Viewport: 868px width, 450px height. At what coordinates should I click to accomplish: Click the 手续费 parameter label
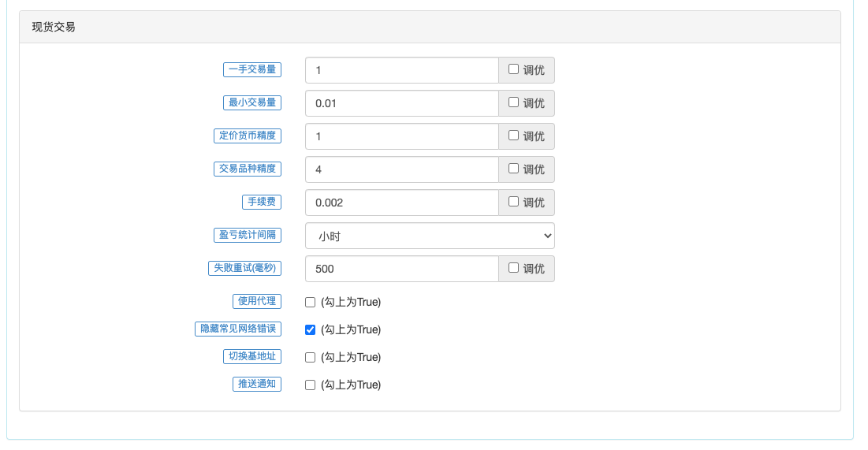(261, 202)
